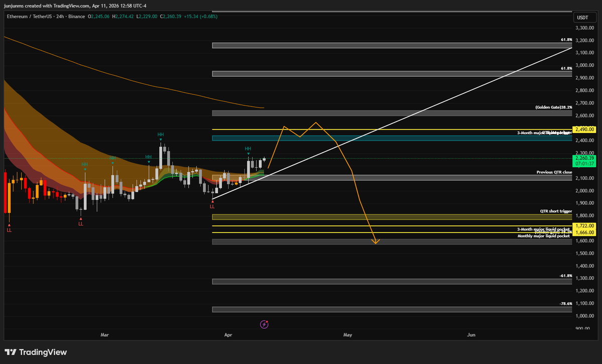
Task: Select the yellow QTR short trigger zone
Action: tap(392, 217)
